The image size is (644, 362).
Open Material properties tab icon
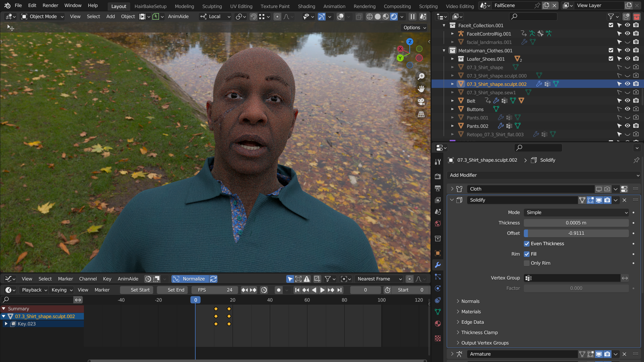438,324
